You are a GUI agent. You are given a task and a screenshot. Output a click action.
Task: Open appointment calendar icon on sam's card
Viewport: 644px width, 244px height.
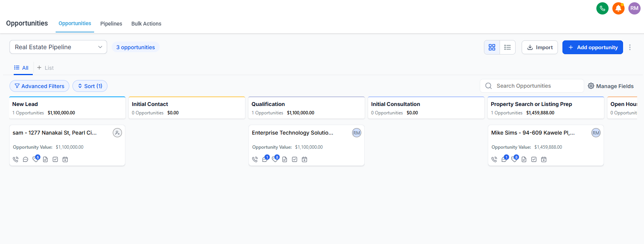click(65, 159)
